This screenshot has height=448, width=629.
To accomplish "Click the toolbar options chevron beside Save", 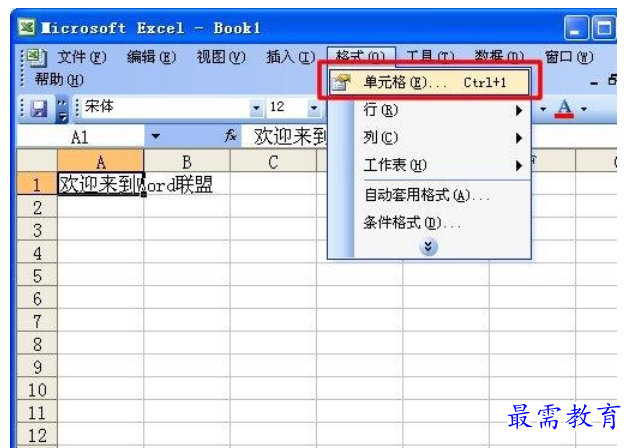I will (x=62, y=109).
